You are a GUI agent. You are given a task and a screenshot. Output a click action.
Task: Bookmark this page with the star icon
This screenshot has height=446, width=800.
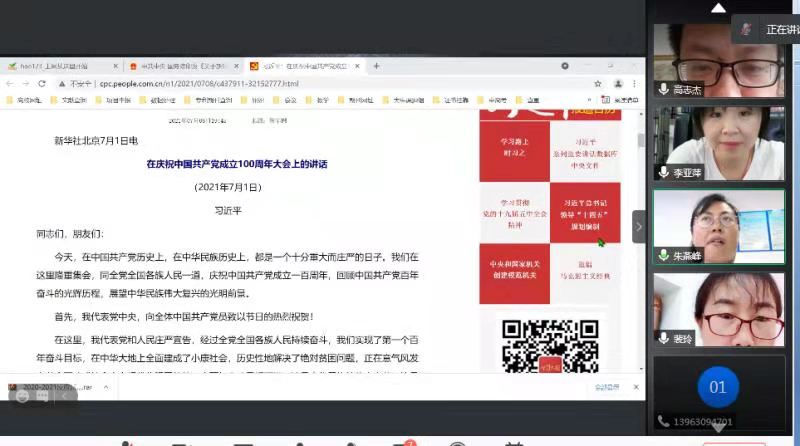point(597,84)
